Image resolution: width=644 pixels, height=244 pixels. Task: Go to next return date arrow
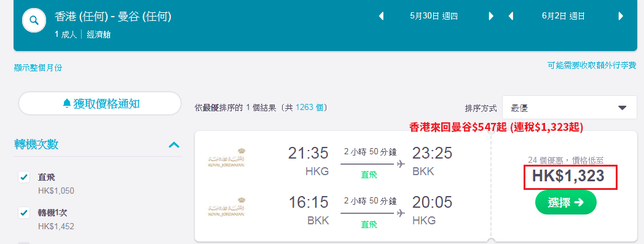pyautogui.click(x=621, y=17)
